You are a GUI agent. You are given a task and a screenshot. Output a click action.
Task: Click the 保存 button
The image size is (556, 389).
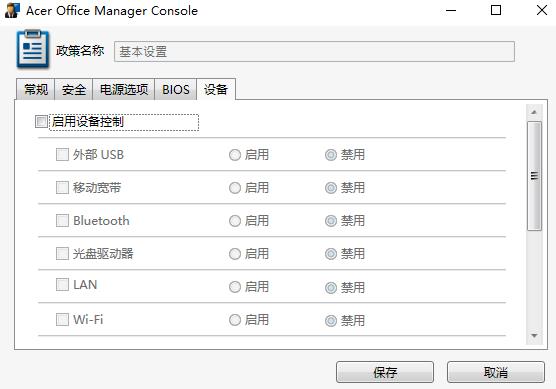385,372
